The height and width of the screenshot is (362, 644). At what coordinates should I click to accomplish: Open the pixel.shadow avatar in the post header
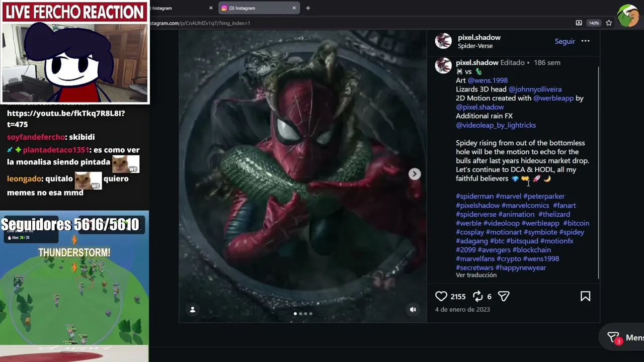click(443, 41)
